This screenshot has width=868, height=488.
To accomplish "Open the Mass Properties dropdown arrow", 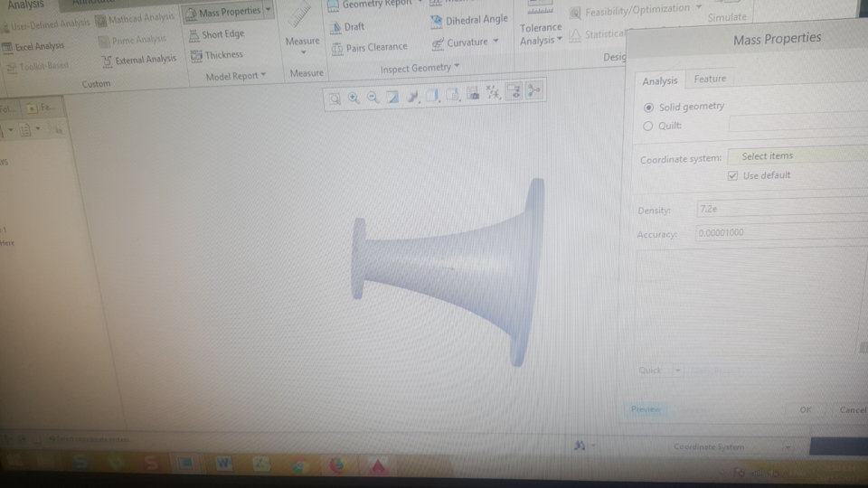I will click(x=269, y=9).
